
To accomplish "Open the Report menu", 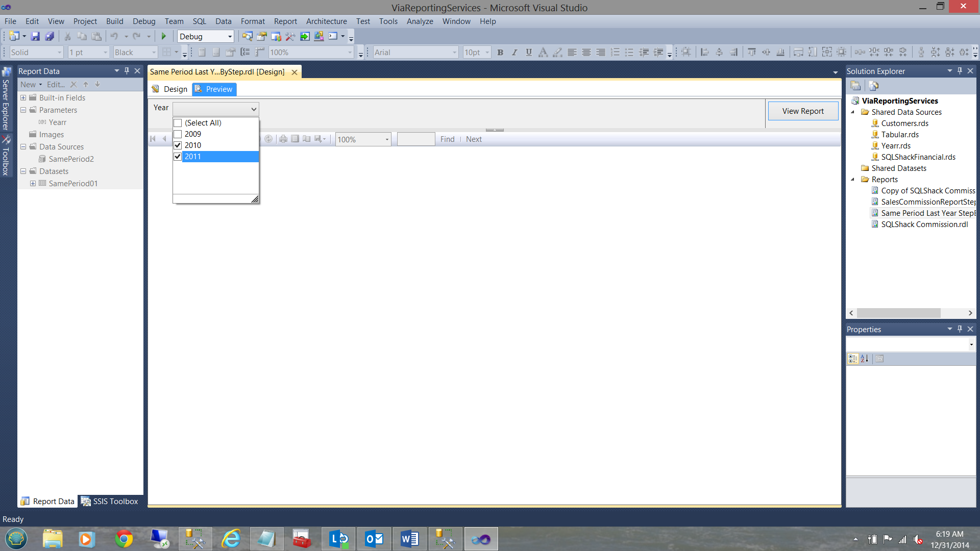I will coord(285,21).
